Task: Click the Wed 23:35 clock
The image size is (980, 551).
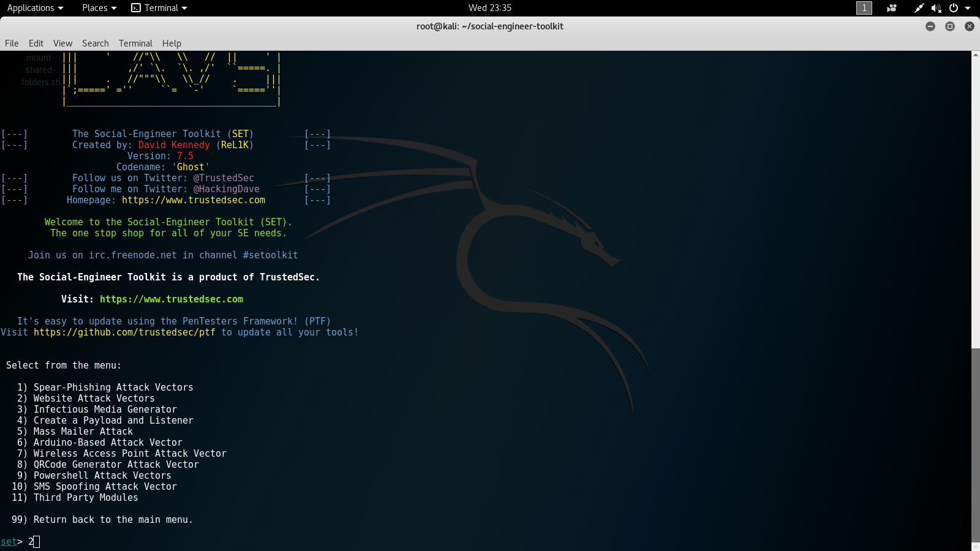Action: click(x=490, y=8)
